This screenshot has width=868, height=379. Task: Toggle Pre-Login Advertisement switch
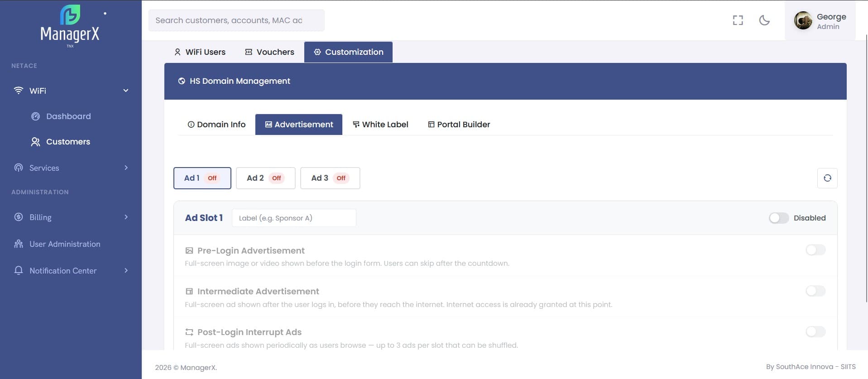[815, 250]
